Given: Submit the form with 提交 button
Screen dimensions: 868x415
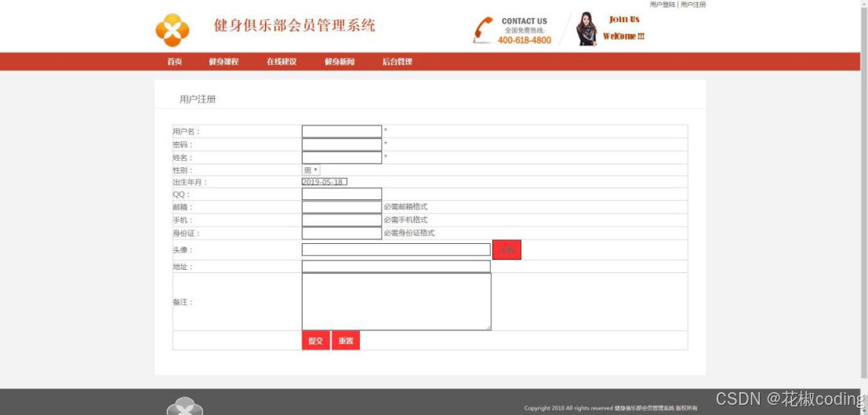Looking at the screenshot, I should click(315, 340).
